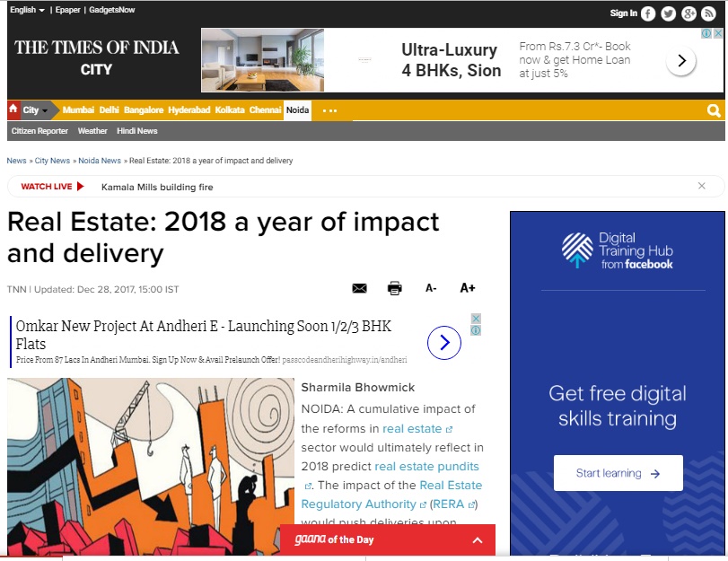Image resolution: width=728 pixels, height=561 pixels.
Task: Close the Omkar ad with X icon
Action: (476, 319)
